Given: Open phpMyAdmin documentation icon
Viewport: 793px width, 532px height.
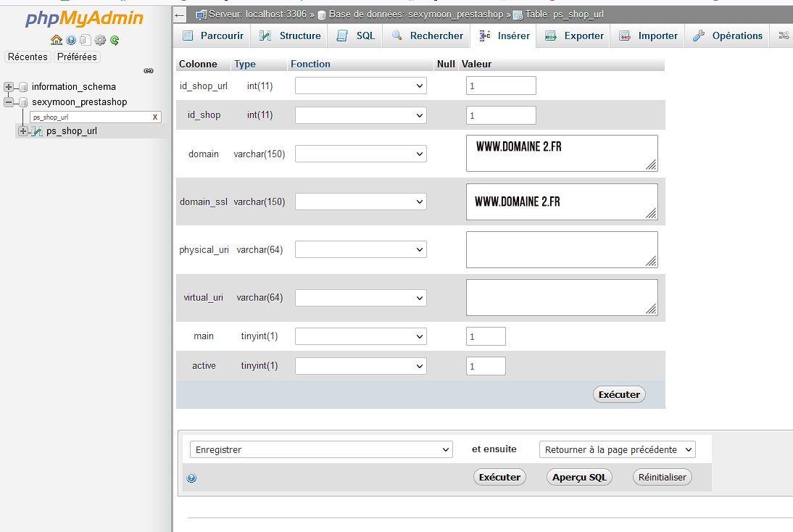Looking at the screenshot, I should click(71, 40).
